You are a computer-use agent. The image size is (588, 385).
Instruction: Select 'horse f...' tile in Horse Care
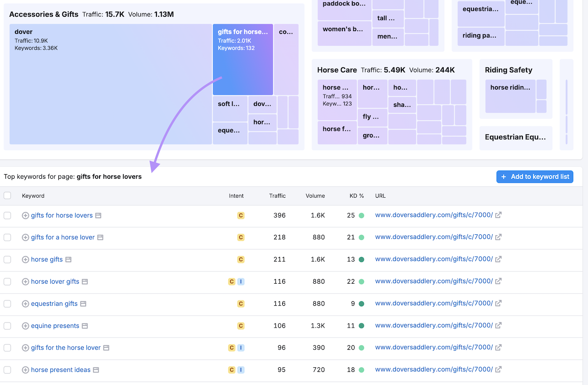coord(337,133)
